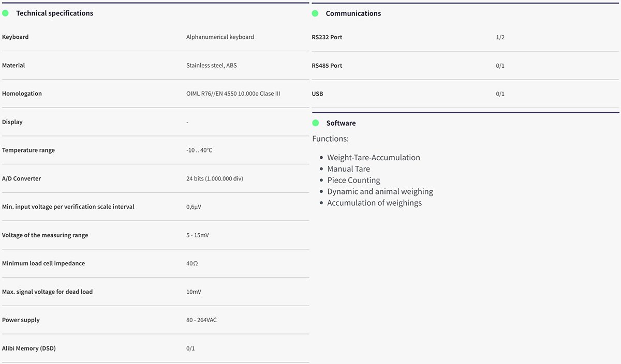Select Dynamic and animal weighing list item
Viewport: 621px width, 364px height.
tap(380, 192)
